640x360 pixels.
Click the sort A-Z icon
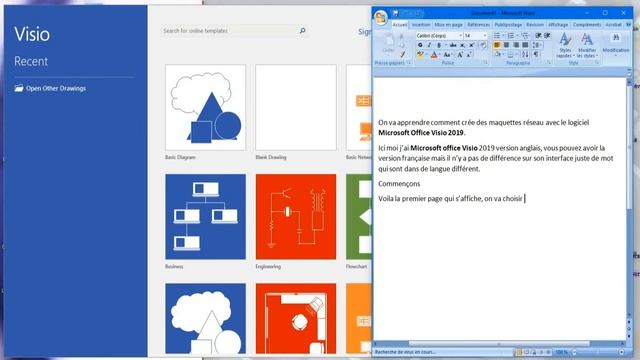click(525, 55)
